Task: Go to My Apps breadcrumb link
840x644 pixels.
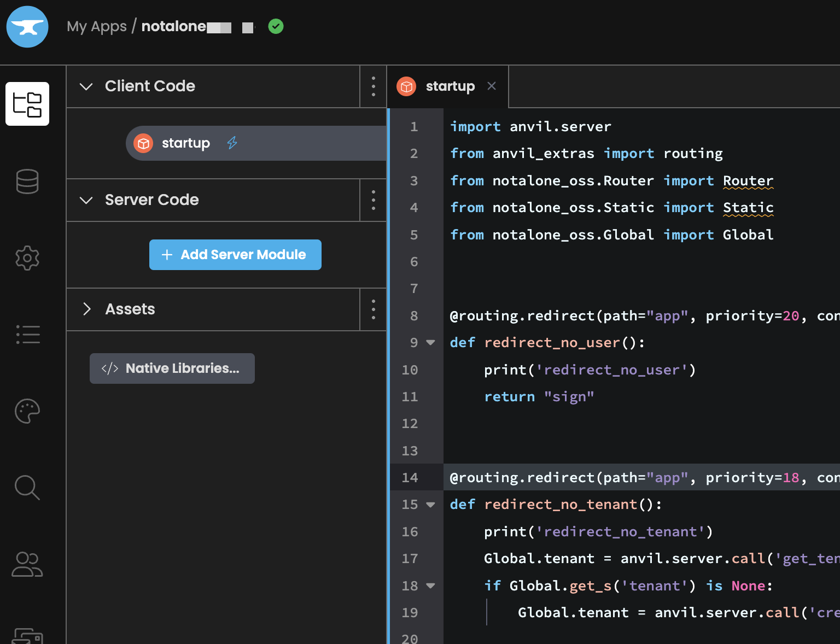Action: (x=97, y=26)
